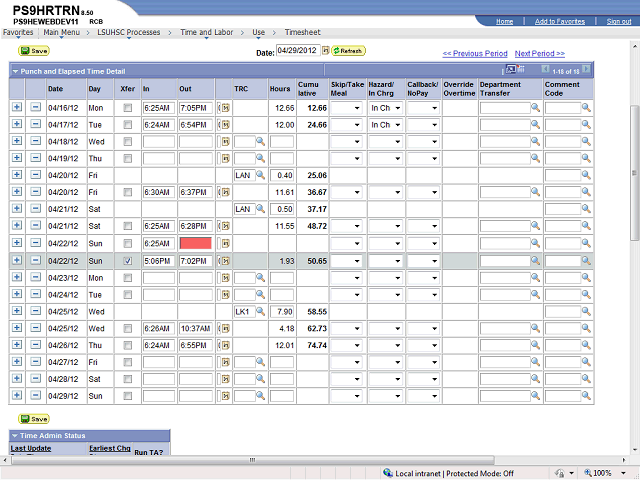Add a row after the 04/21/12 LAN row
This screenshot has width=640, height=480.
pos(17,209)
